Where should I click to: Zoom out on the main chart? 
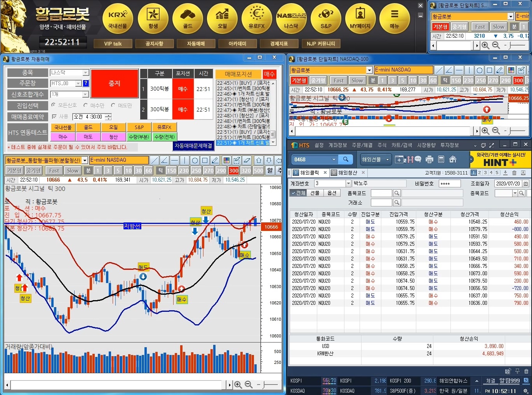click(249, 385)
